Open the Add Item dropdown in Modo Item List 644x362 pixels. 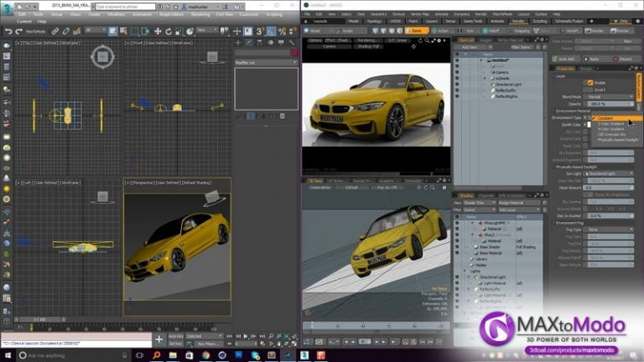(x=472, y=47)
